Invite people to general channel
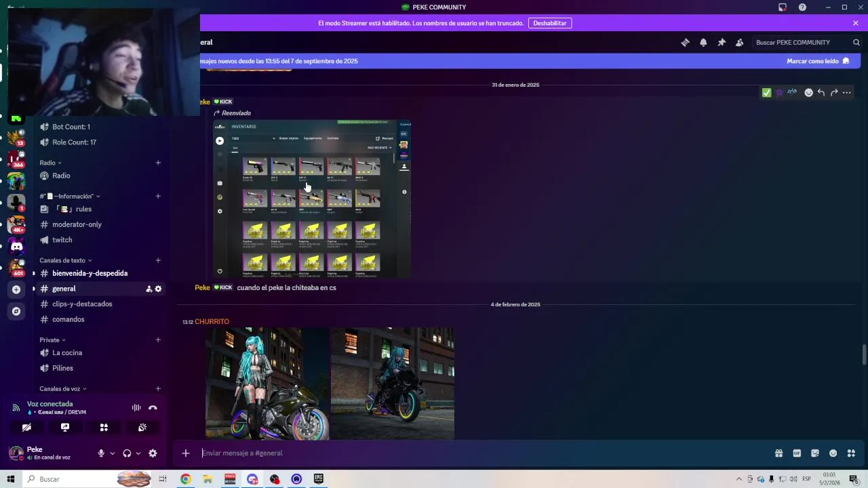 coord(149,289)
